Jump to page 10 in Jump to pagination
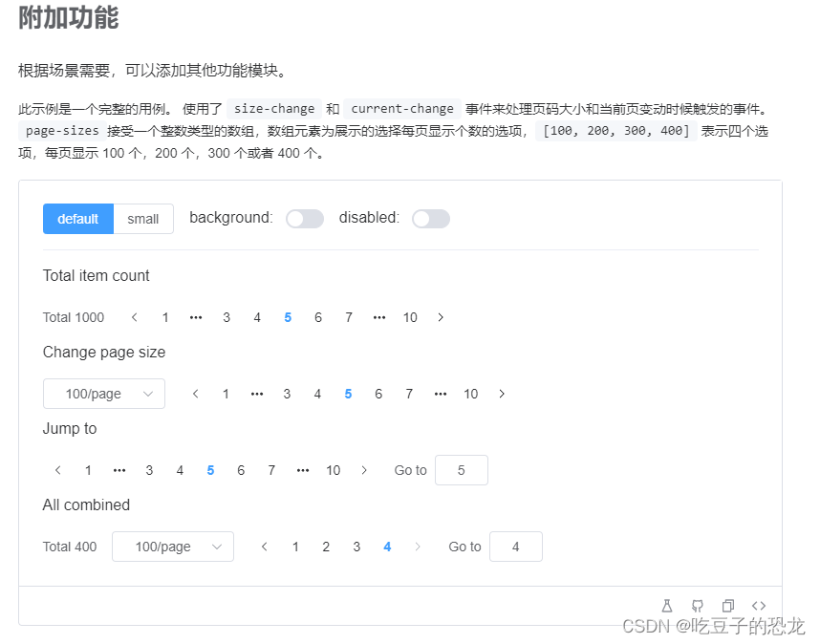Screen dimensions: 820x644 tap(333, 469)
